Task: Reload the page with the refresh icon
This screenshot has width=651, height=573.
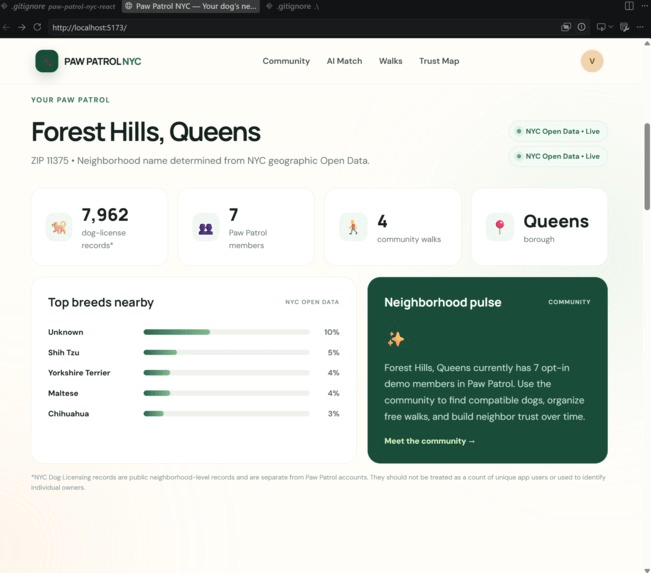Action: [x=37, y=27]
